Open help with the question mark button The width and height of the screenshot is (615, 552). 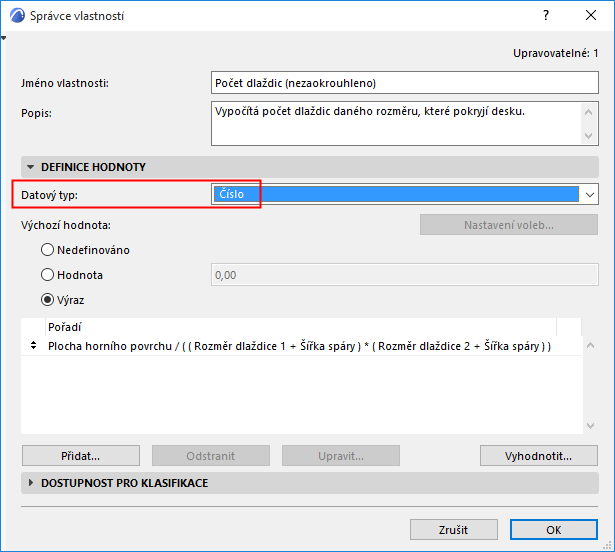(546, 15)
